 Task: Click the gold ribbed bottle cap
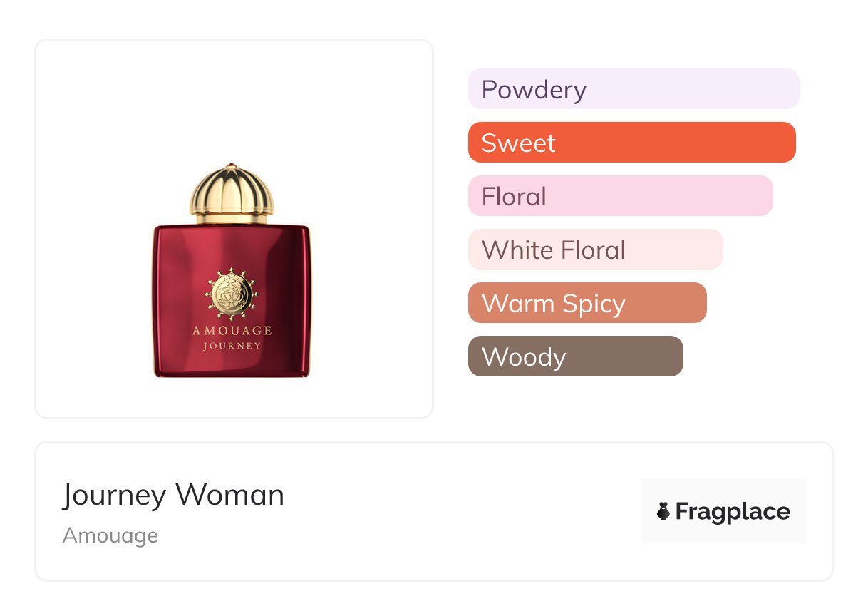tap(232, 194)
